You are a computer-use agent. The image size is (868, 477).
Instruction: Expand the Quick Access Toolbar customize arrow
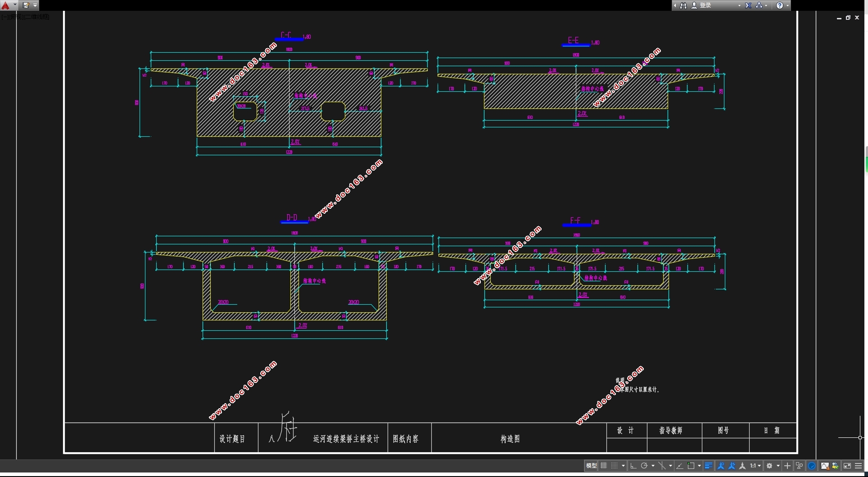35,5
